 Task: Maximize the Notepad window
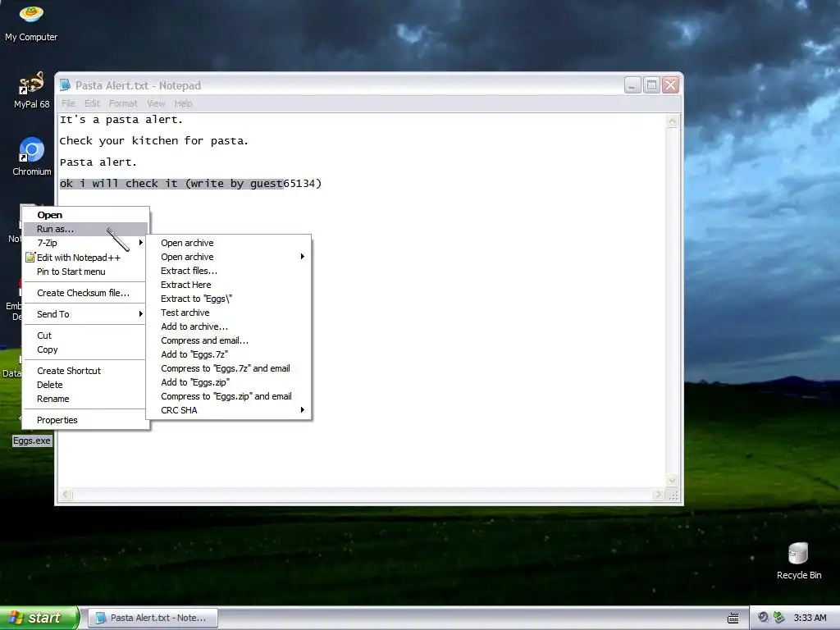pos(651,85)
